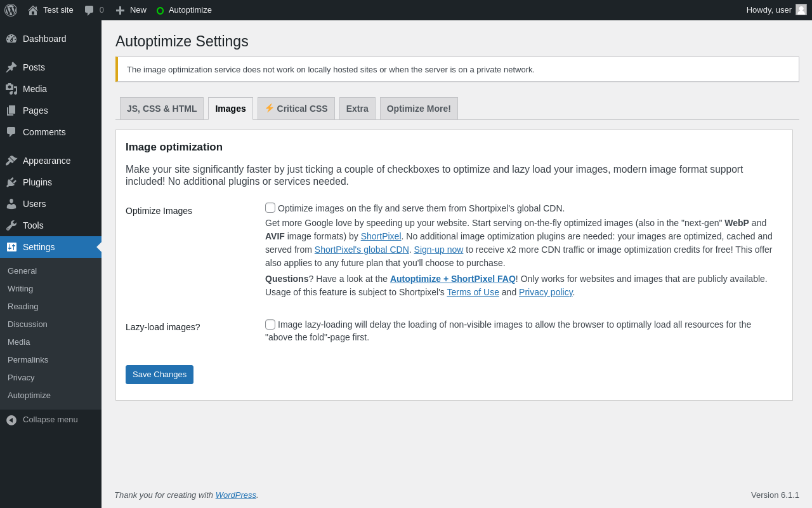This screenshot has width=812, height=508.
Task: Follow the Terms of Use link
Action: (473, 292)
